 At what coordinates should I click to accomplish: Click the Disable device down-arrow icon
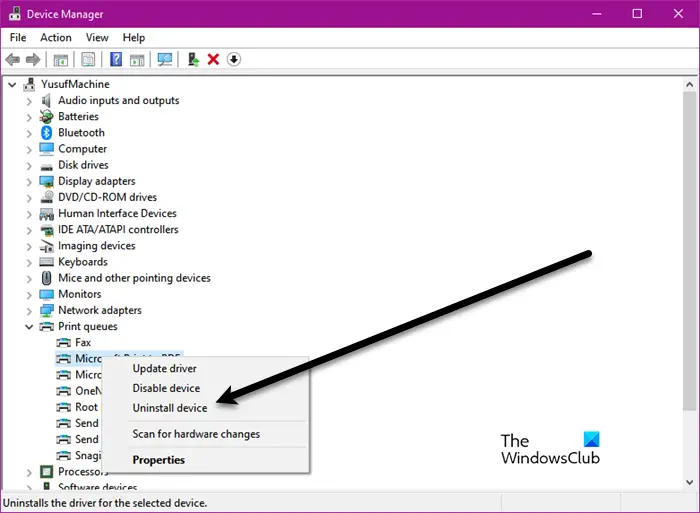click(234, 59)
